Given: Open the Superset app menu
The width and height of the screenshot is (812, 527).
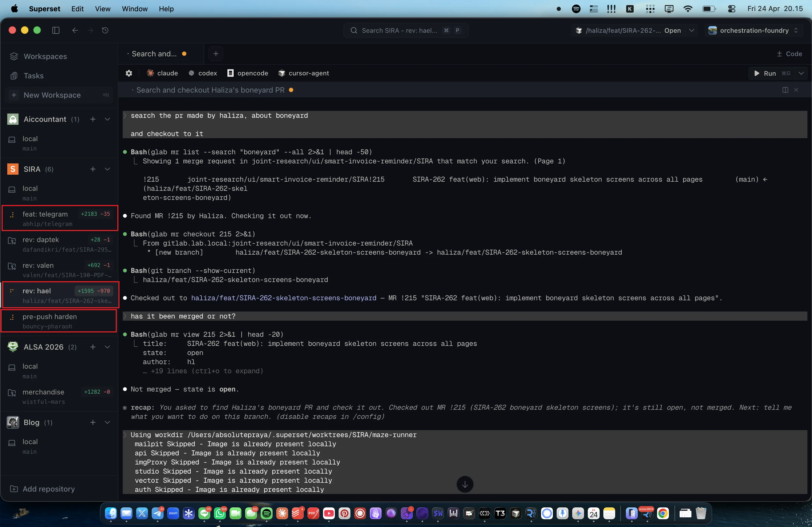Looking at the screenshot, I should pos(45,9).
